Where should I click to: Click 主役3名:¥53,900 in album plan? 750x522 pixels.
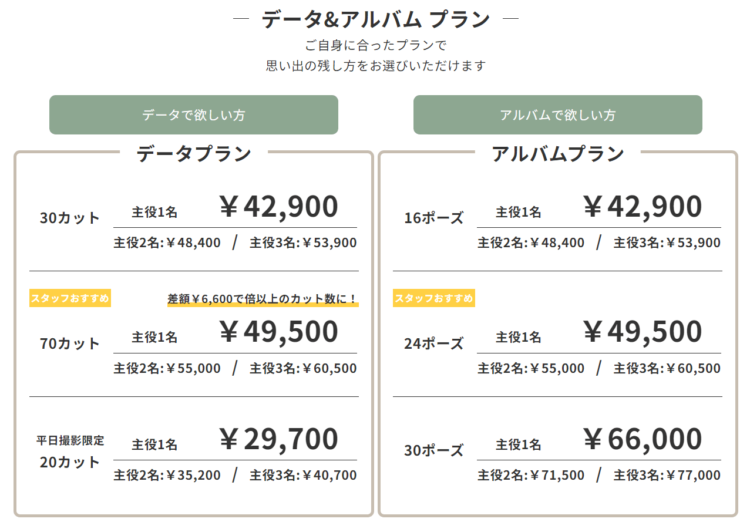667,243
